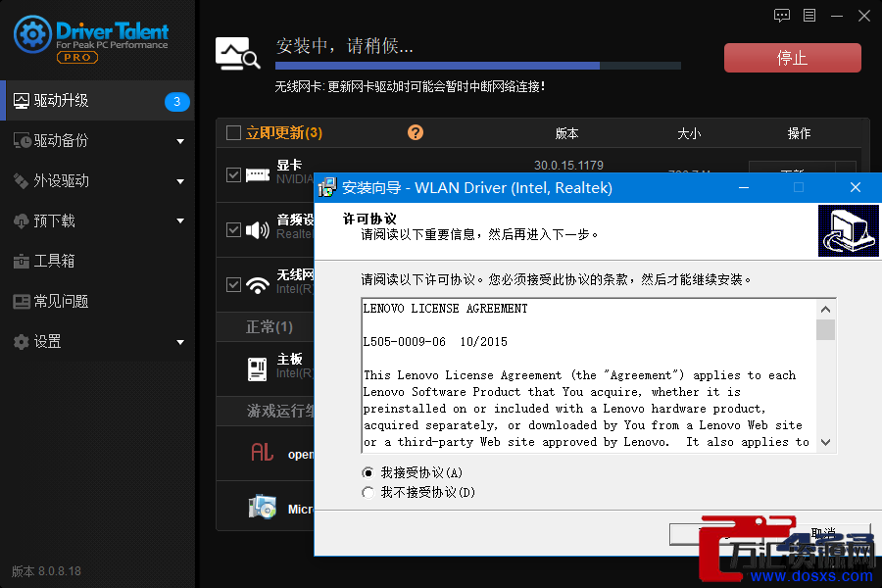Click the 立即更新(3) label
882x588 pixels.
[x=284, y=133]
